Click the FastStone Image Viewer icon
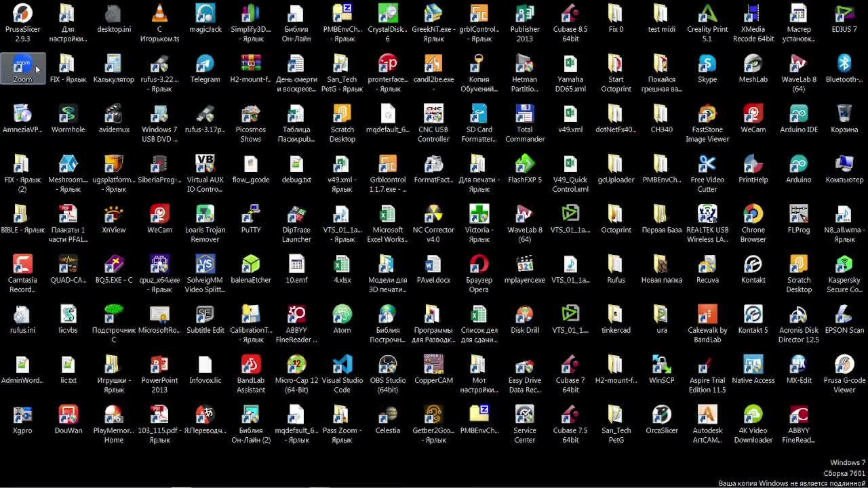Screen dimensions: 868x488 click(x=707, y=113)
